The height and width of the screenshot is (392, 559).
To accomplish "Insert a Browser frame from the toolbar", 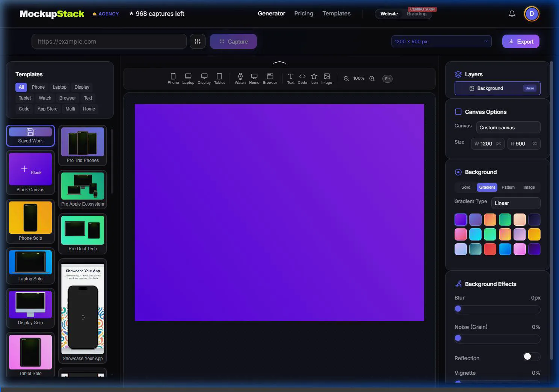I will (x=270, y=79).
